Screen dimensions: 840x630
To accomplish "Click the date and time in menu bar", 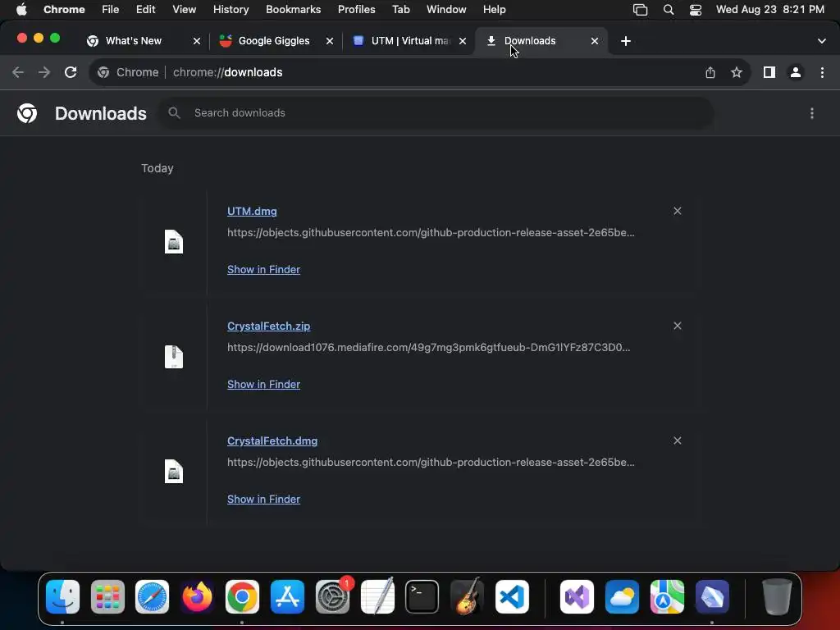I will point(769,10).
